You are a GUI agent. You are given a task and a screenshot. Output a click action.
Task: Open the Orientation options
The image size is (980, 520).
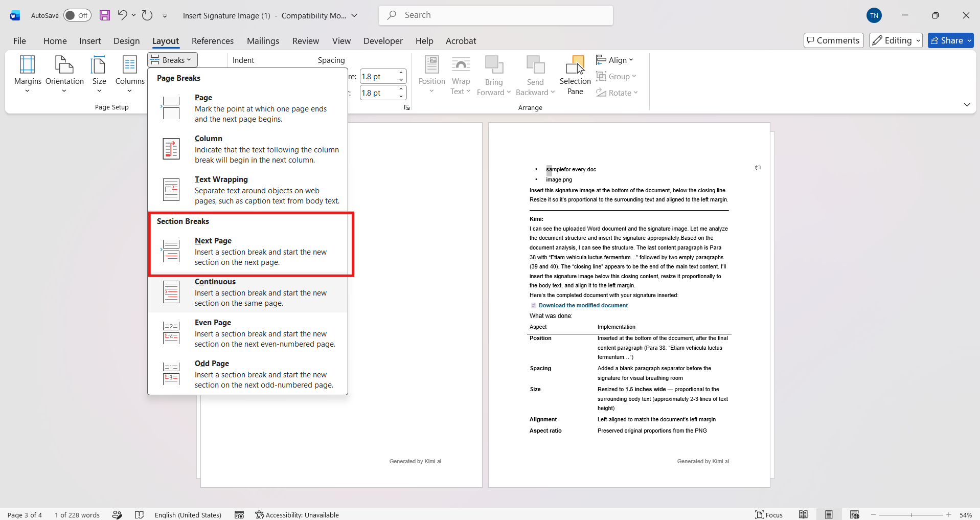pos(64,75)
